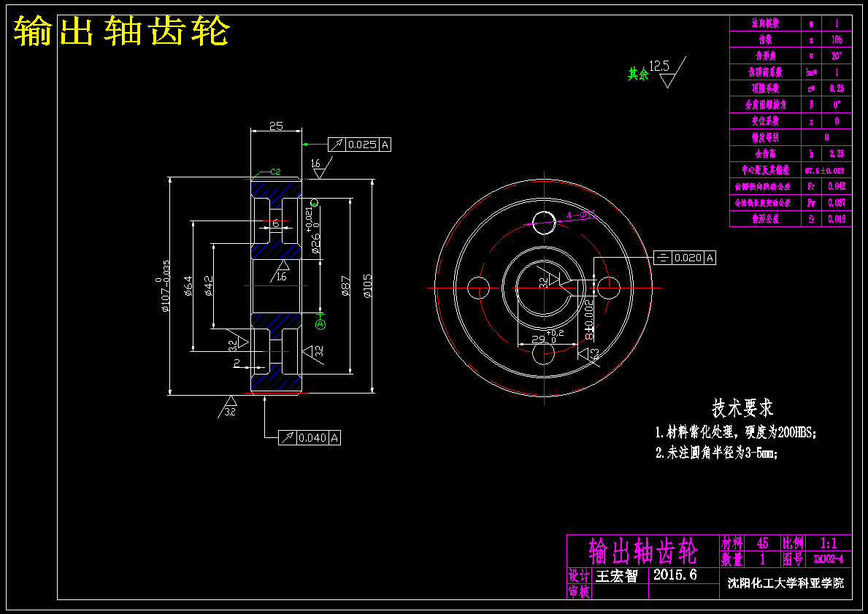
Task: Click the 法向模数 parameter label
Action: tap(765, 23)
